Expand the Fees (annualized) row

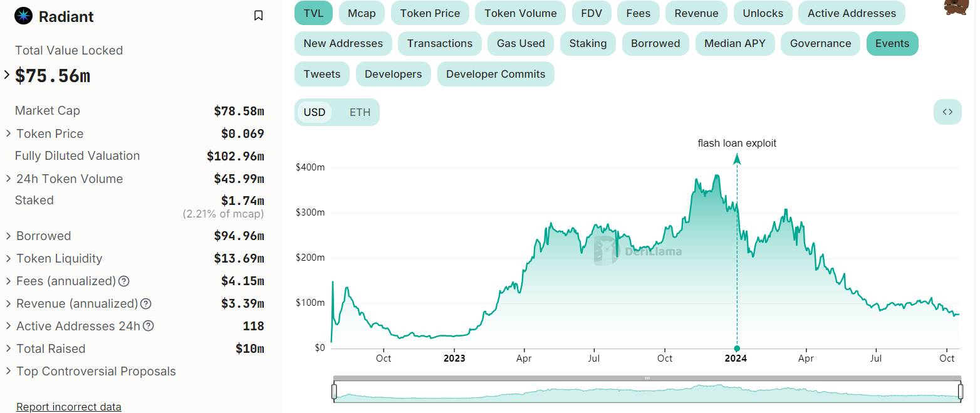click(8, 281)
